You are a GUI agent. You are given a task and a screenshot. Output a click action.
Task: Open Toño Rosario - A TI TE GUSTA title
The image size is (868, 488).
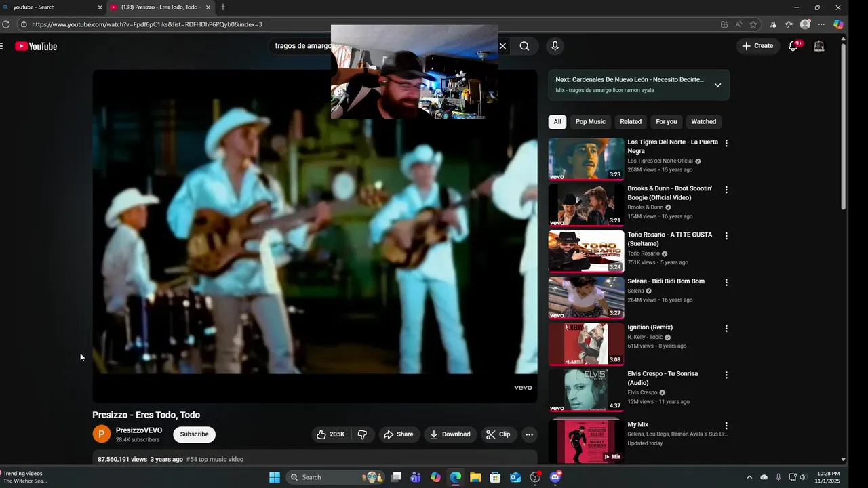pos(670,239)
